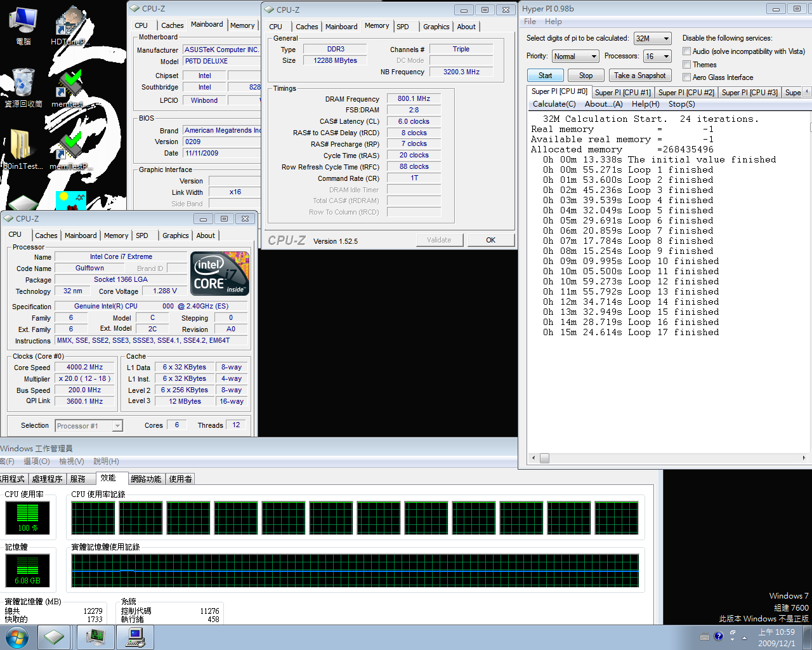Viewport: 812px width, 650px height.
Task: Click DRAM Frequency value 800.1 MHz
Action: (x=414, y=98)
